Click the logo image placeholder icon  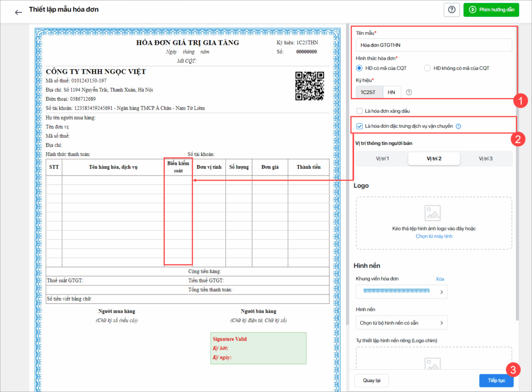point(433,213)
